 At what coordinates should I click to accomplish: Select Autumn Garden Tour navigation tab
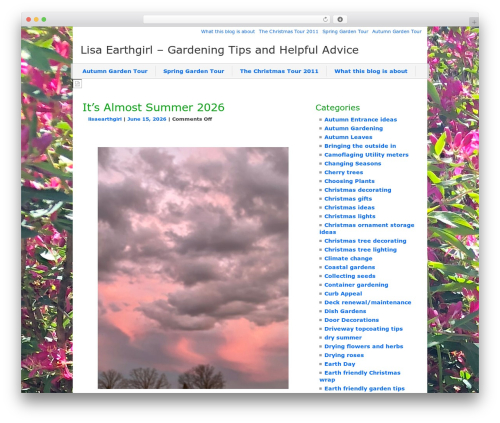115,71
